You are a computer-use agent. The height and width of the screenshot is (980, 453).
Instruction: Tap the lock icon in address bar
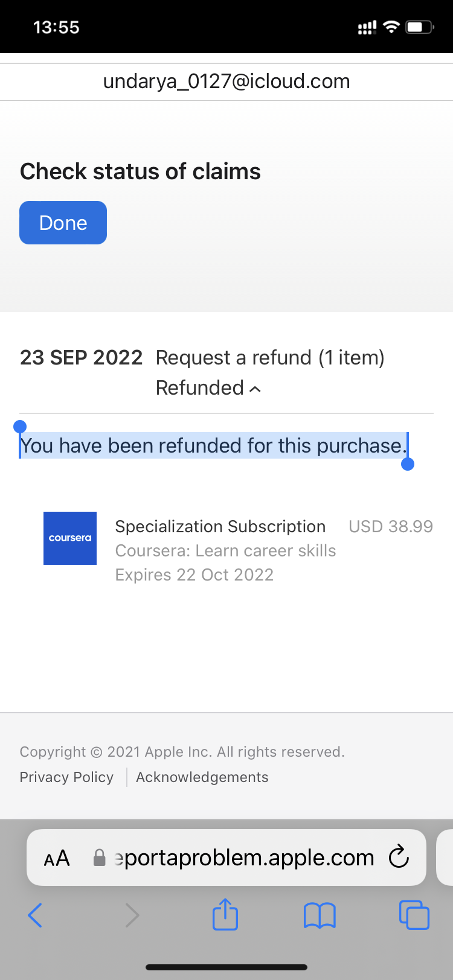coord(100,857)
